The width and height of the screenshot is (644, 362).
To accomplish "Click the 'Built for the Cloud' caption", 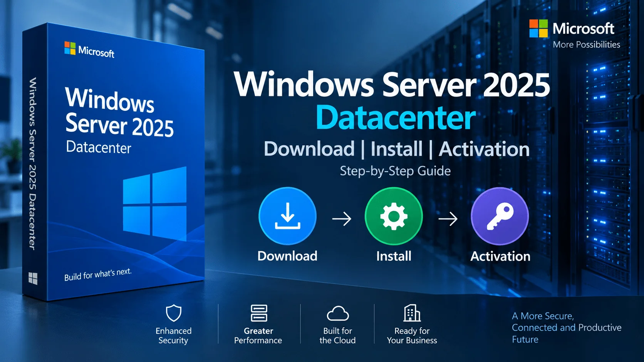I will tap(337, 336).
